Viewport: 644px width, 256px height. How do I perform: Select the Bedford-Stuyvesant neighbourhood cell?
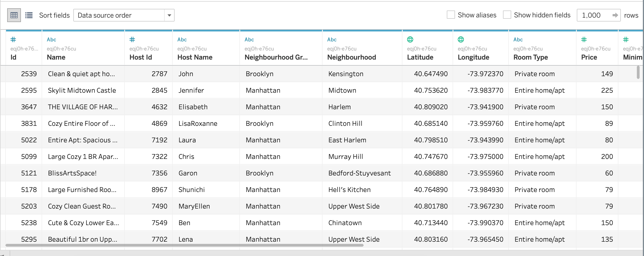tap(359, 173)
